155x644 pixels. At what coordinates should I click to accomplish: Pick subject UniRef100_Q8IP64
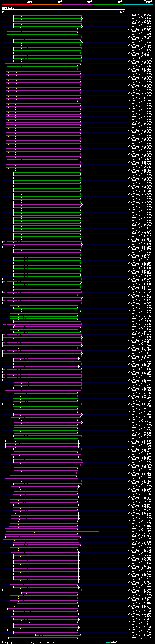[x=139, y=260]
